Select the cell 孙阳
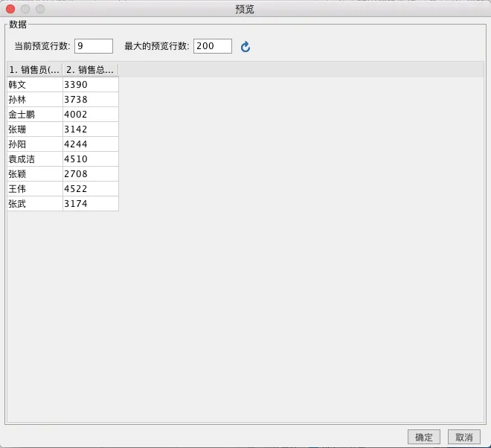Screen dimensions: 491x448 [x=35, y=144]
